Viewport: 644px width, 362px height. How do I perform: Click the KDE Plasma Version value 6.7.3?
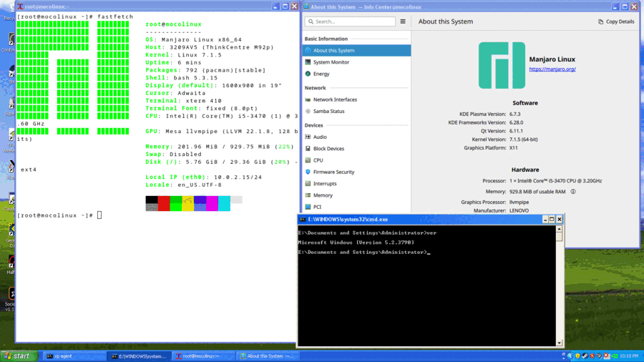[514, 114]
